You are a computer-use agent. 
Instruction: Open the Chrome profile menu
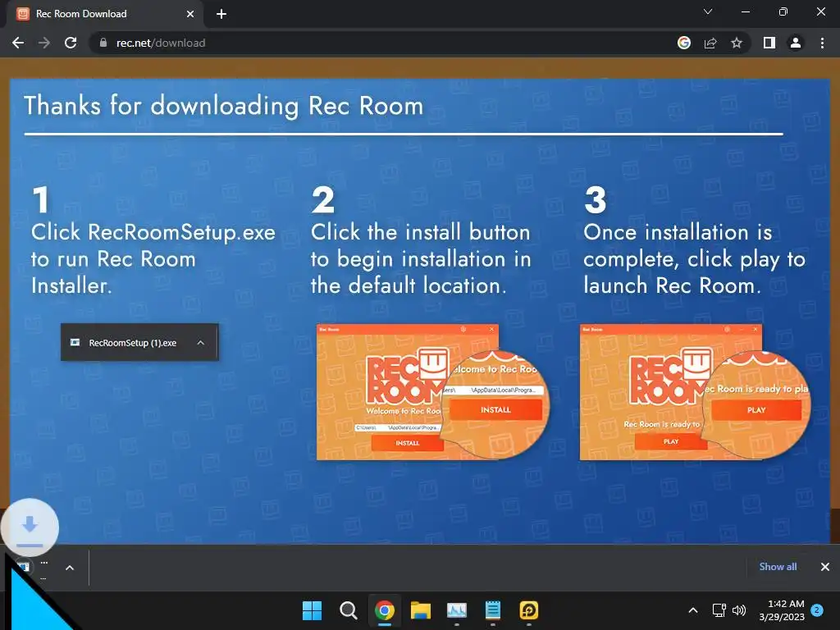click(x=796, y=43)
